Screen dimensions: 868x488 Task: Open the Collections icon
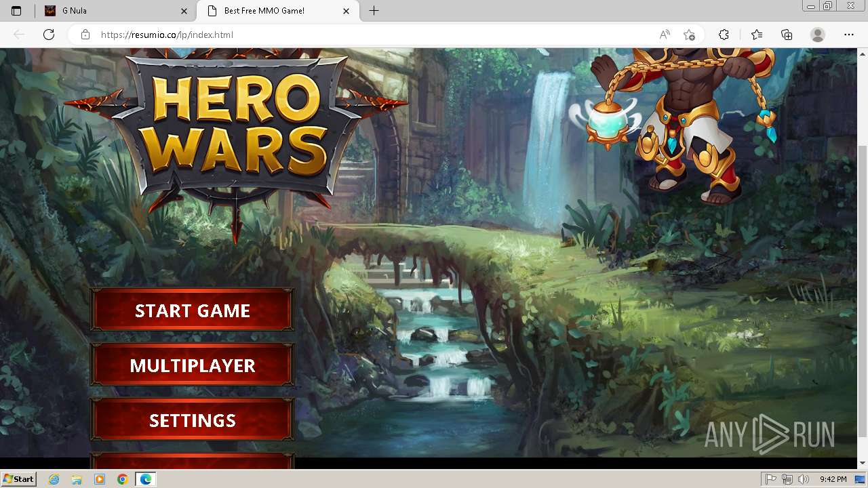click(787, 35)
